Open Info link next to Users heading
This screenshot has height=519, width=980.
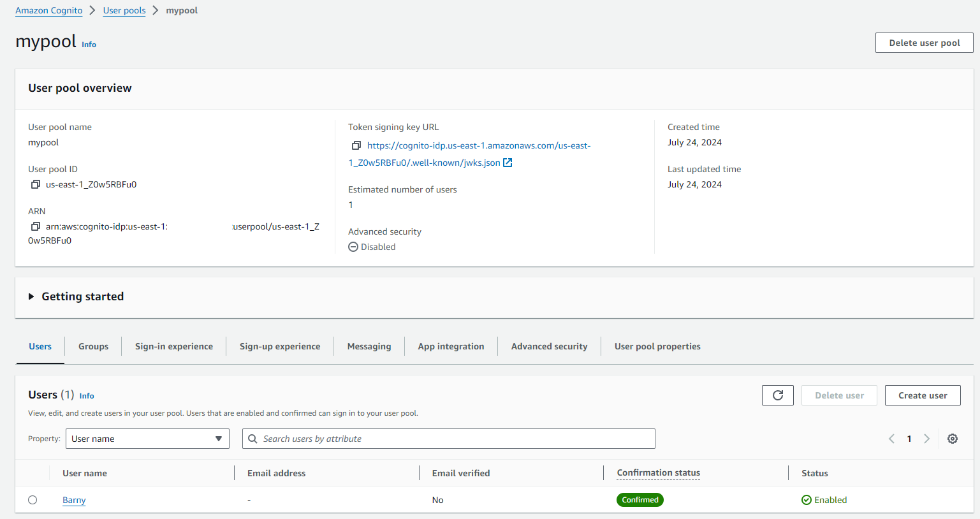[87, 396]
